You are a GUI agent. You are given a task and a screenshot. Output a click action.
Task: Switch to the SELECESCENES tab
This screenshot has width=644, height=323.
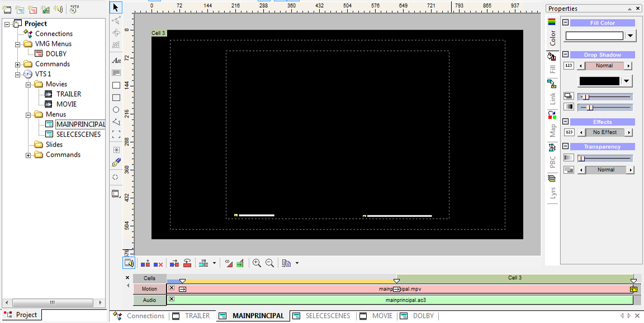click(x=328, y=316)
